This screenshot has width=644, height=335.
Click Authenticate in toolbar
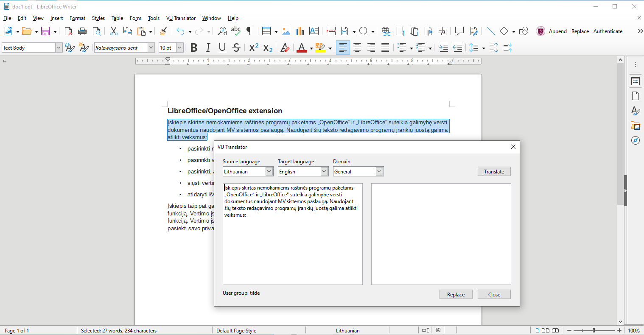[x=608, y=31]
